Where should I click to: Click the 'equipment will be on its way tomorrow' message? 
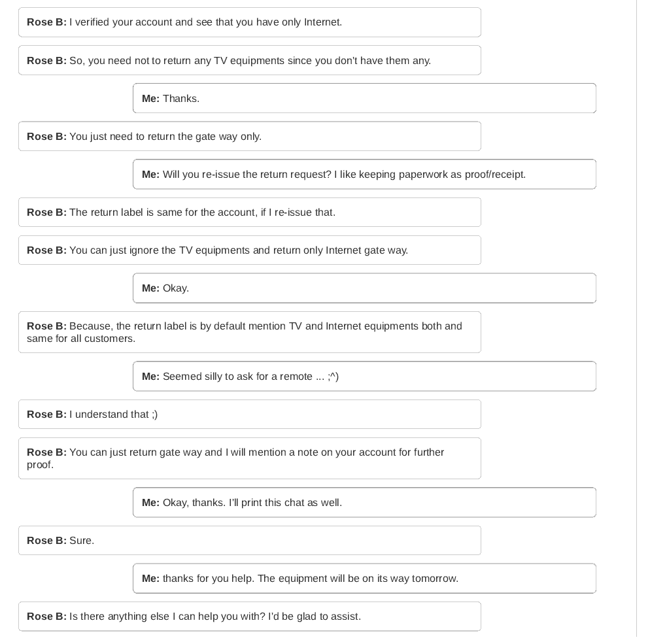[310, 579]
